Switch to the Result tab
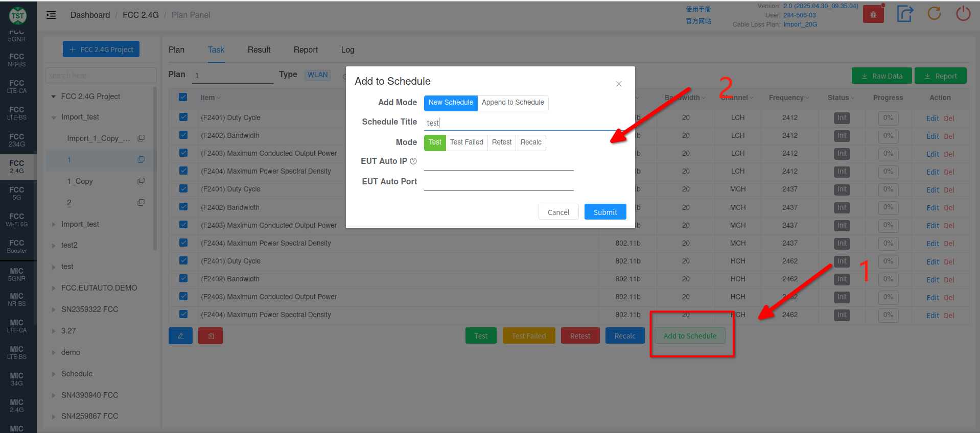 click(x=259, y=50)
